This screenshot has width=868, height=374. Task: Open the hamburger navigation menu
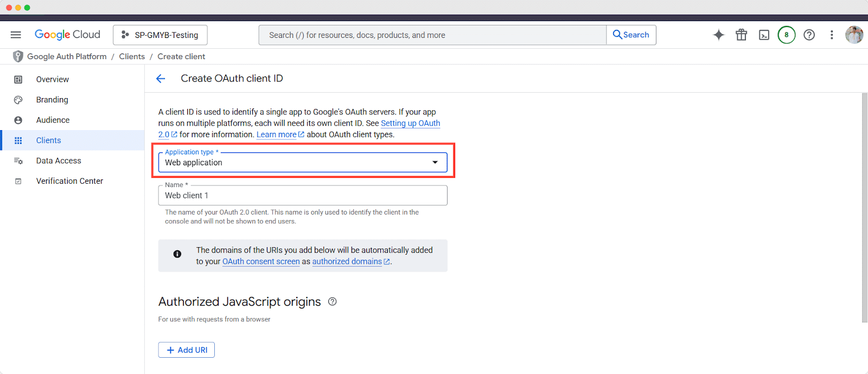click(16, 35)
